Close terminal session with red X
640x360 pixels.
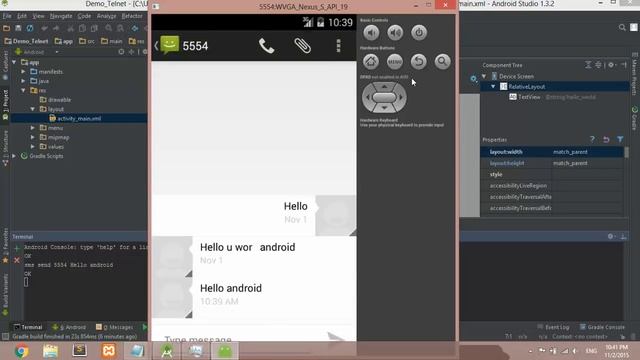17,260
